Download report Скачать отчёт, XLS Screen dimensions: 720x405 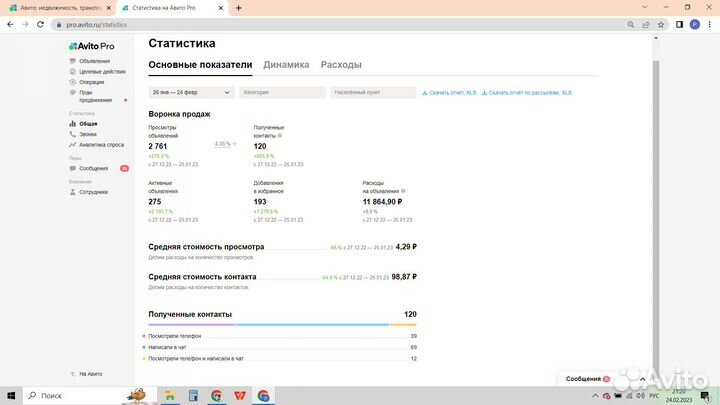tap(449, 93)
